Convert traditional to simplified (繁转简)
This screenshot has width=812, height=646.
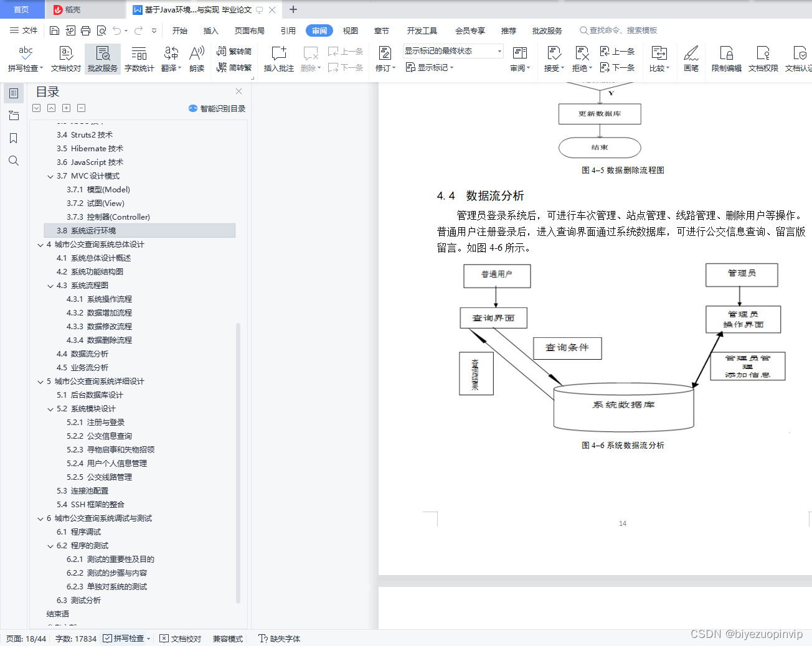point(234,52)
